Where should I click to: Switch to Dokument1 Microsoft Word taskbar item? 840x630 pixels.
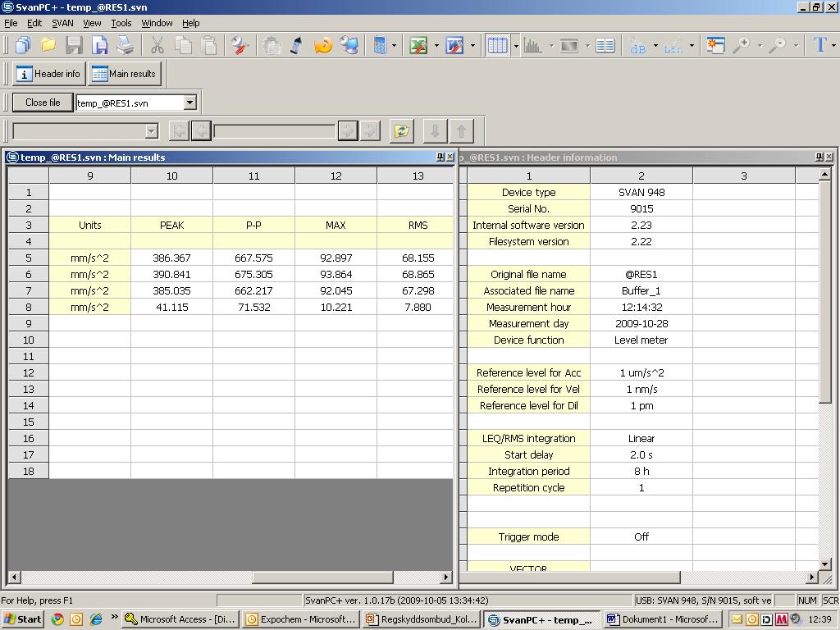tap(663, 619)
